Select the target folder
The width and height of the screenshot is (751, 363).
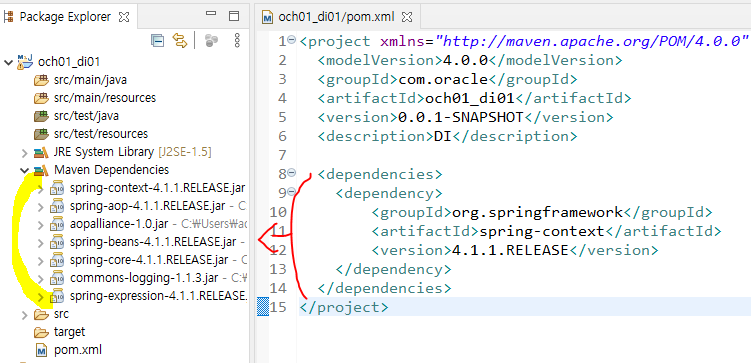pos(60,332)
